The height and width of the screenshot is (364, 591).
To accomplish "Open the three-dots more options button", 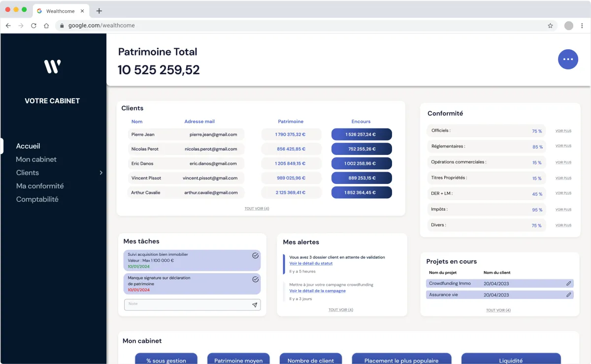I will coord(568,59).
